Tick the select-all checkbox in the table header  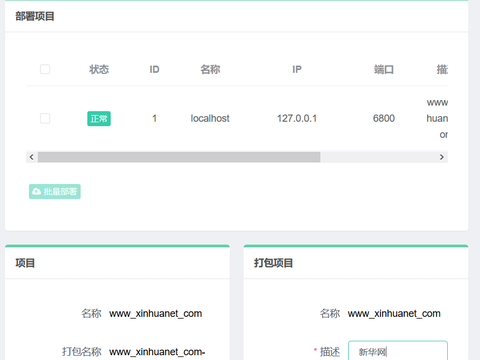pos(45,69)
